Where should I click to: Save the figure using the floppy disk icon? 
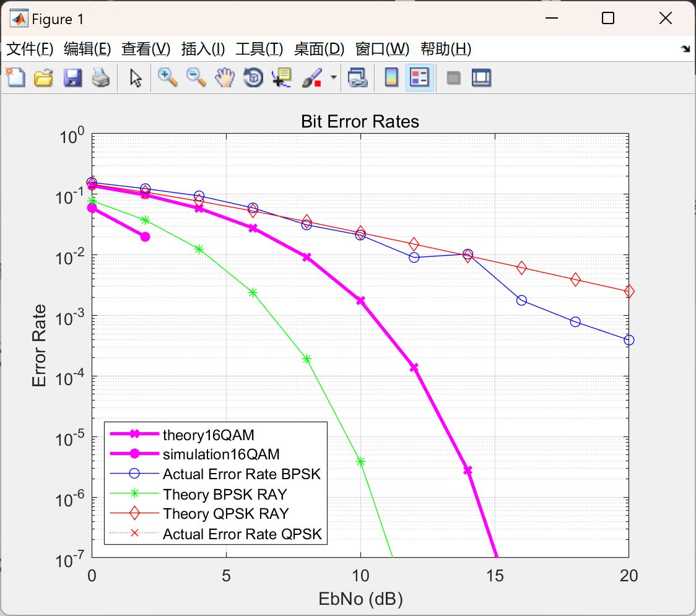(73, 77)
